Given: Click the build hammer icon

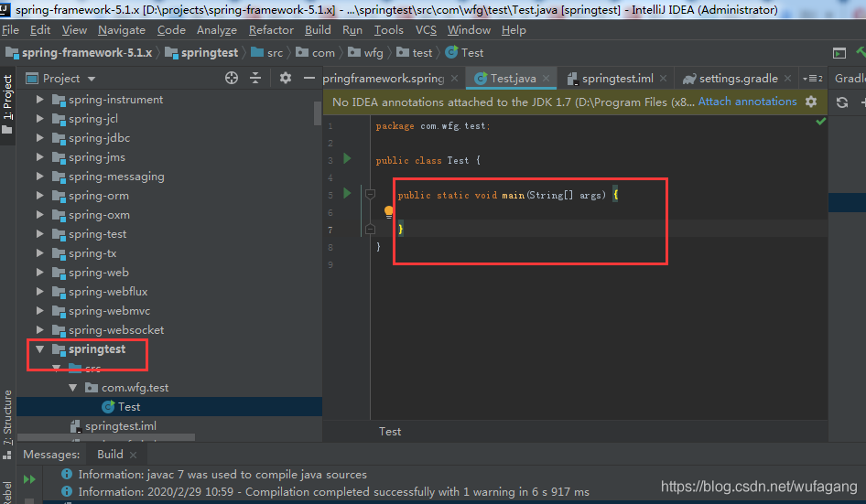Looking at the screenshot, I should point(861,52).
